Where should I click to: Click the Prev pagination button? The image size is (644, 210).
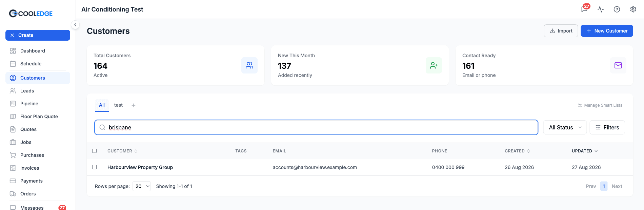[x=591, y=186]
